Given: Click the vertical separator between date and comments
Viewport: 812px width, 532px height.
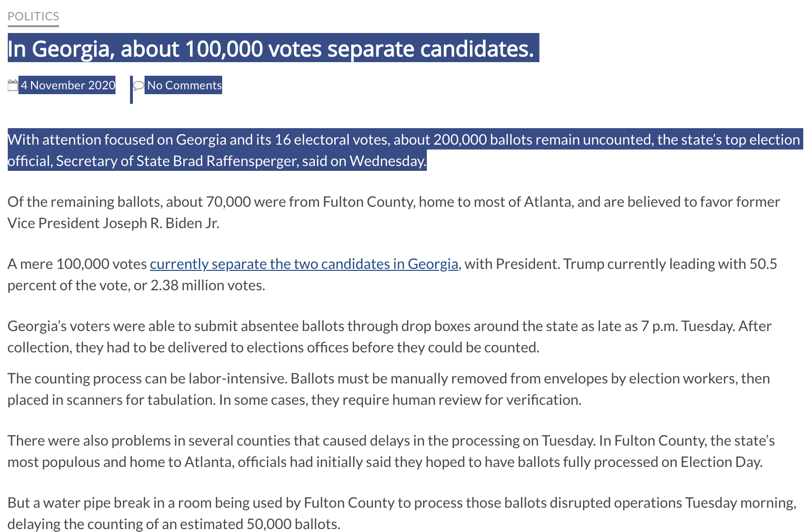Looking at the screenshot, I should [131, 90].
